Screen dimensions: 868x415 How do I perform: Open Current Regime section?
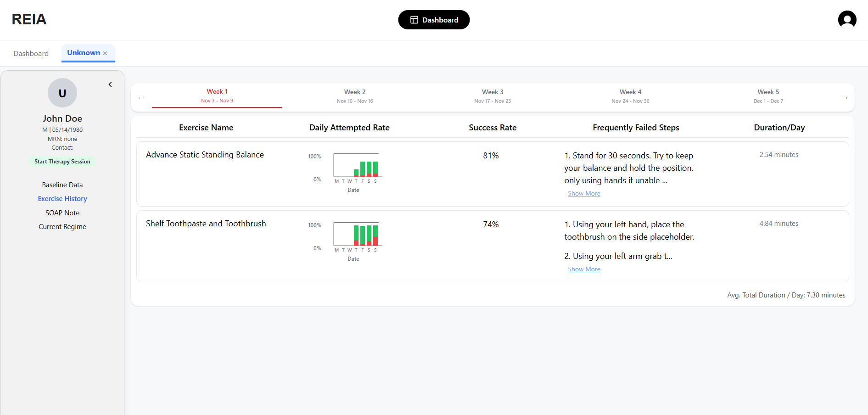coord(62,227)
